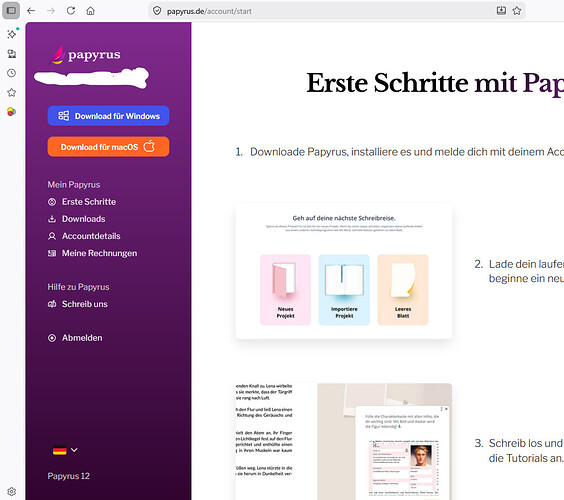Click the character portrait in tutorial screenshot
The height and width of the screenshot is (500, 564).
click(x=421, y=455)
